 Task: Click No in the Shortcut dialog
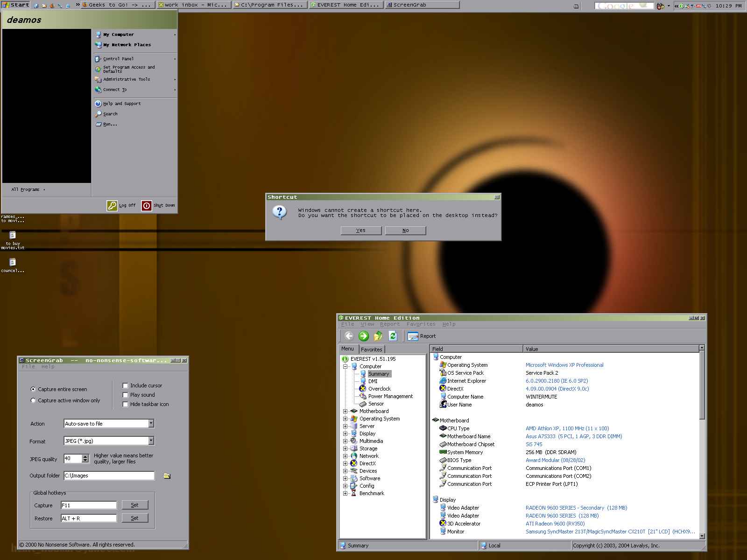click(x=405, y=231)
